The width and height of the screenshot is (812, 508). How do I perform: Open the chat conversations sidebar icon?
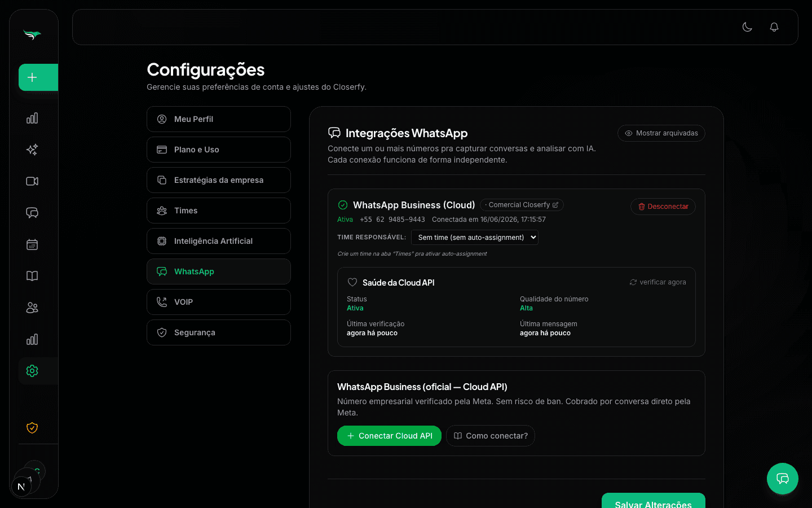point(32,213)
